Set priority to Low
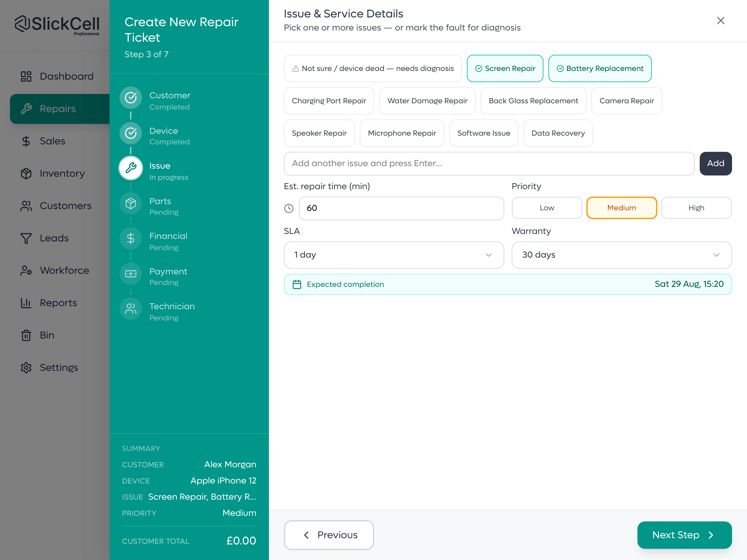Screen dimensions: 747x560 547,208
